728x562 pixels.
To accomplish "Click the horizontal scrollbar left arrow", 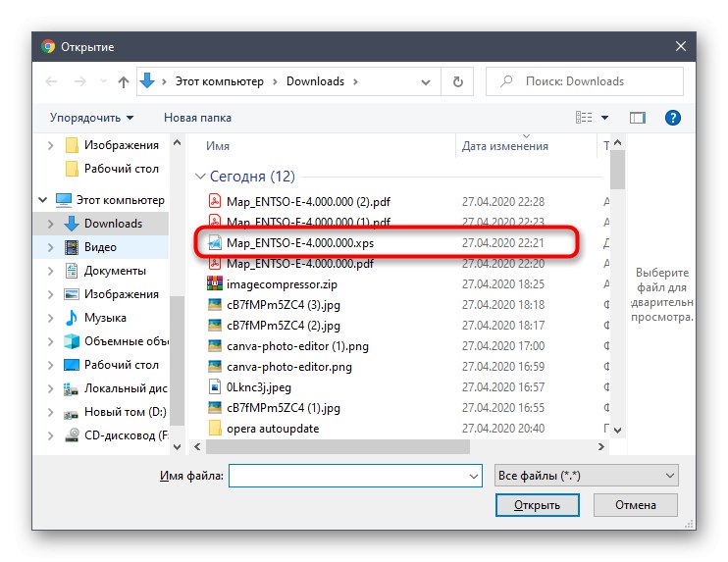I will point(197,447).
